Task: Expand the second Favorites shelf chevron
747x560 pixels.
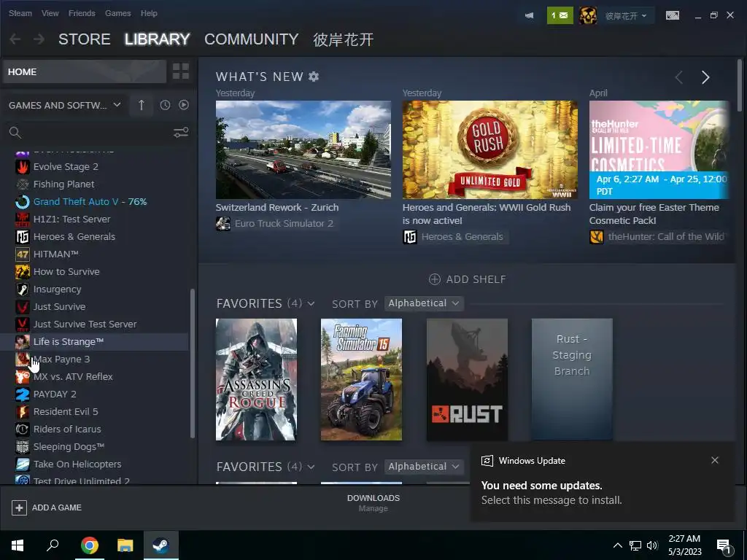Action: (x=311, y=467)
